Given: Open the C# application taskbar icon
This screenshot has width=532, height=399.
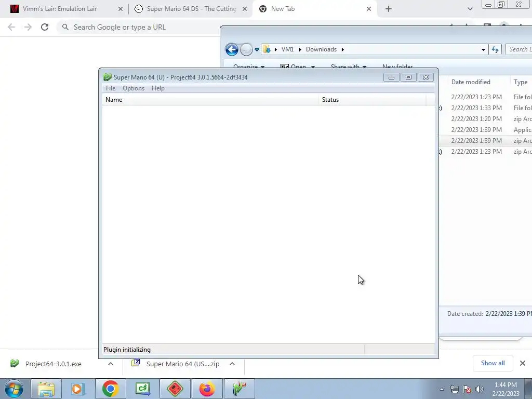Looking at the screenshot, I should point(143,389).
